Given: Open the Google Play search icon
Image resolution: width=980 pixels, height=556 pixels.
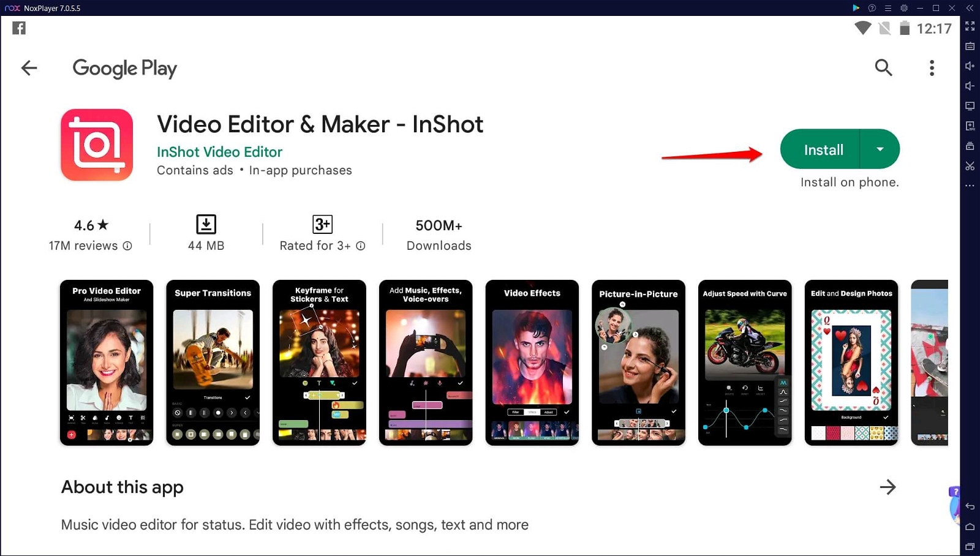Looking at the screenshot, I should pyautogui.click(x=883, y=67).
